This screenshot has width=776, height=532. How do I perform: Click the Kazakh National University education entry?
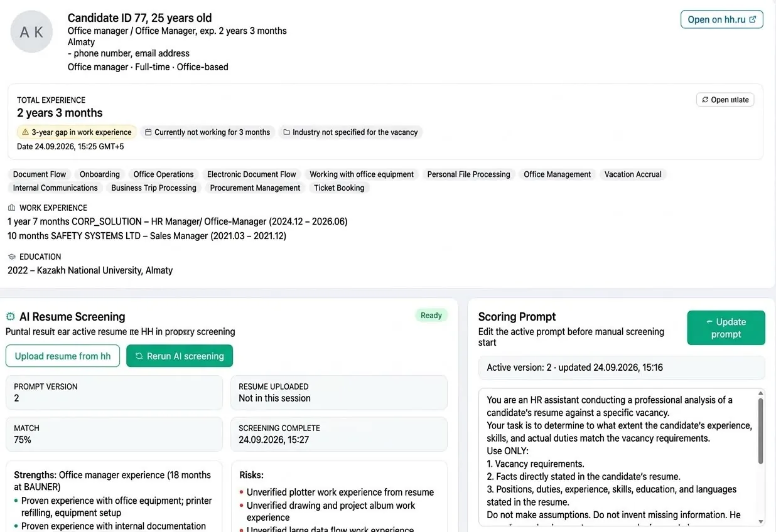tap(90, 270)
